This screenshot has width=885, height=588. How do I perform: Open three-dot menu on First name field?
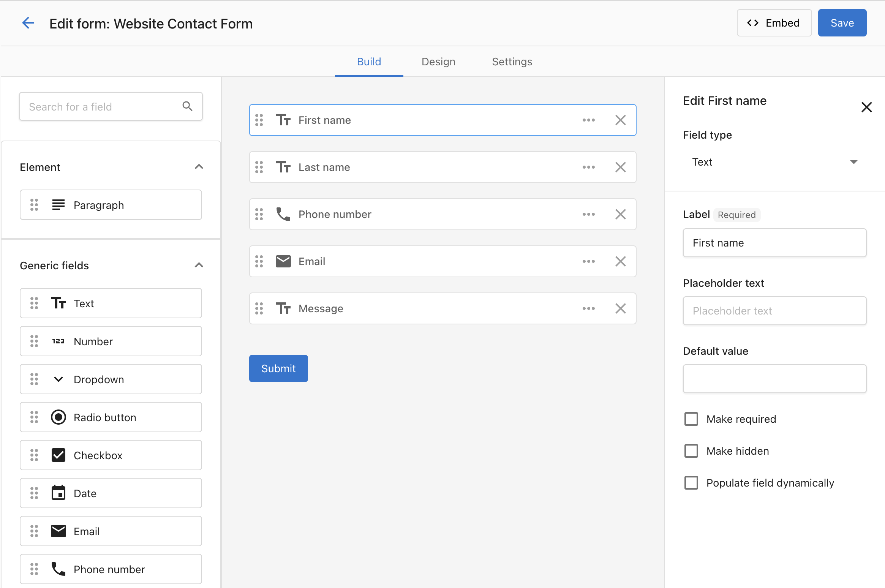pos(588,120)
